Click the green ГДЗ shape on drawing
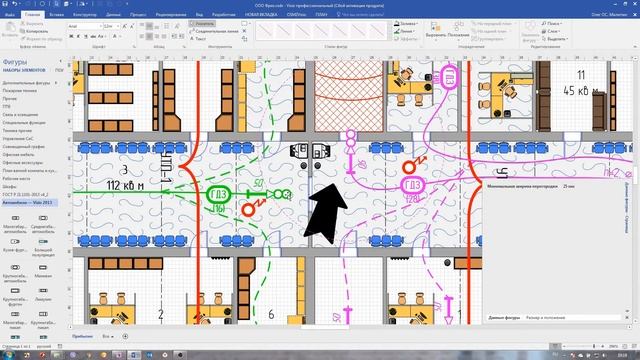Image resolution: width=640 pixels, height=360 pixels. (x=219, y=195)
